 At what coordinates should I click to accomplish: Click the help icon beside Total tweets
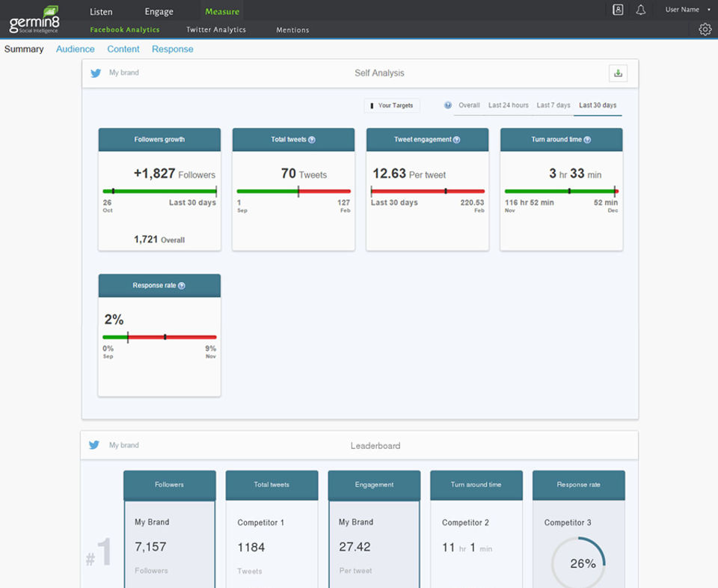[x=312, y=140]
